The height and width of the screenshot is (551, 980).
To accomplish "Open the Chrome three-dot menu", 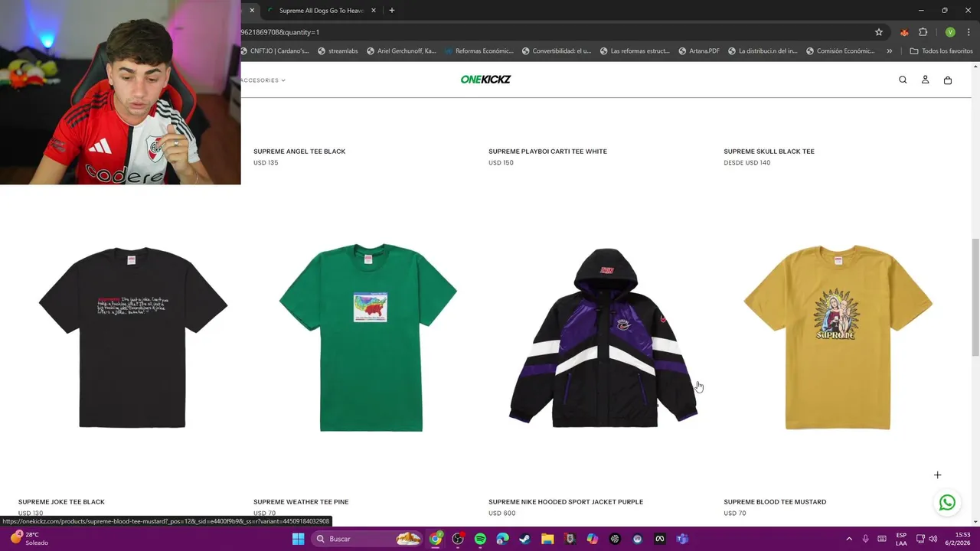I will tap(969, 32).
